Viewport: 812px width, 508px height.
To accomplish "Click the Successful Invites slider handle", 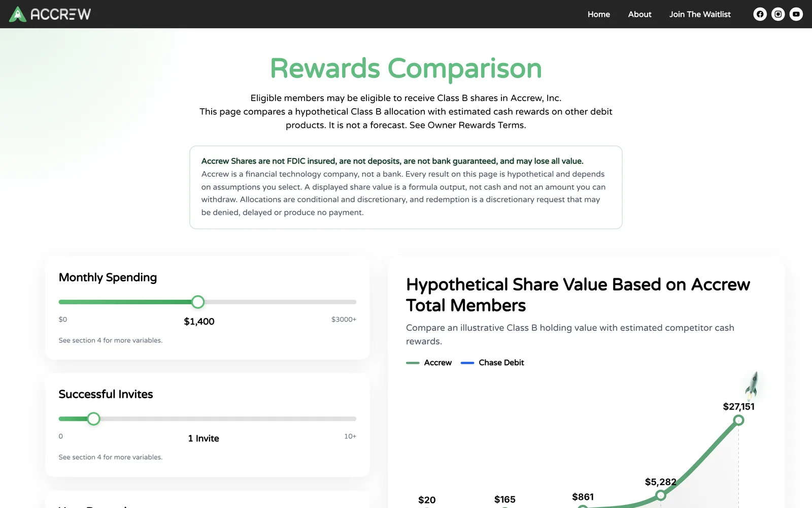I will (93, 419).
